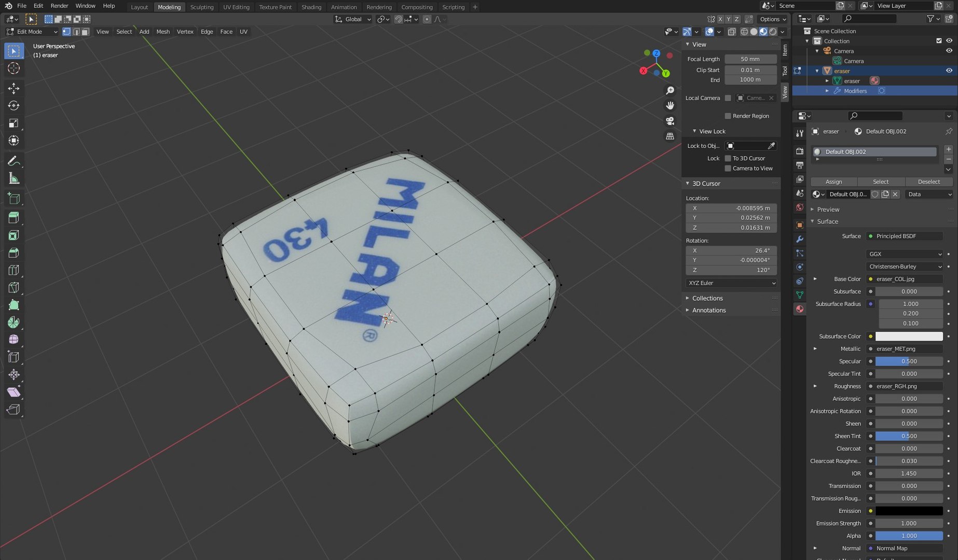Activate the Inset Faces tool
The image size is (958, 560).
pos(14,235)
